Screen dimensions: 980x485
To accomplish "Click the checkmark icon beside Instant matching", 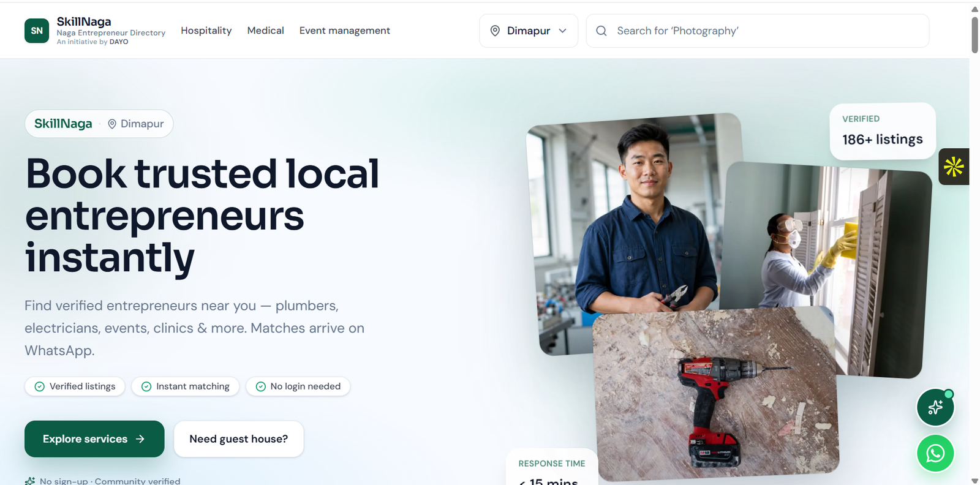I will point(146,386).
